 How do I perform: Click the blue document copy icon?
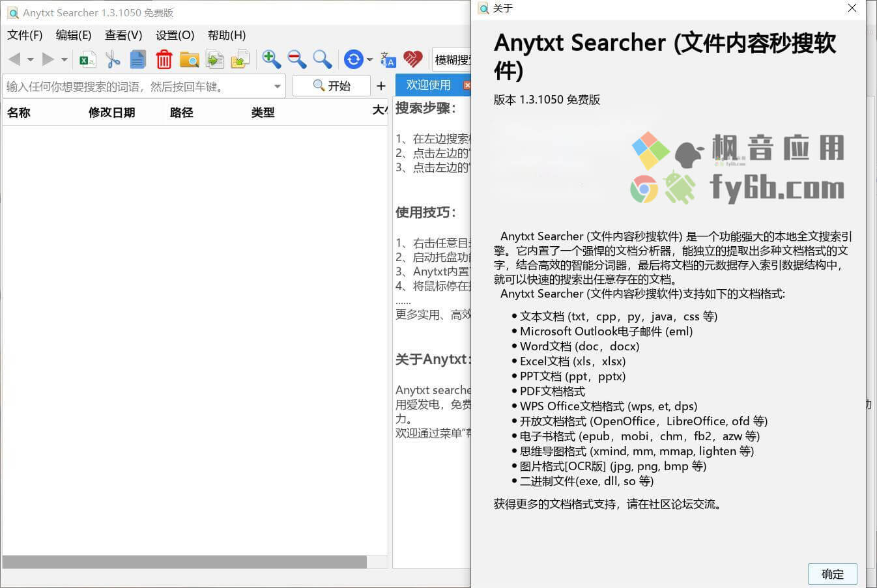137,60
